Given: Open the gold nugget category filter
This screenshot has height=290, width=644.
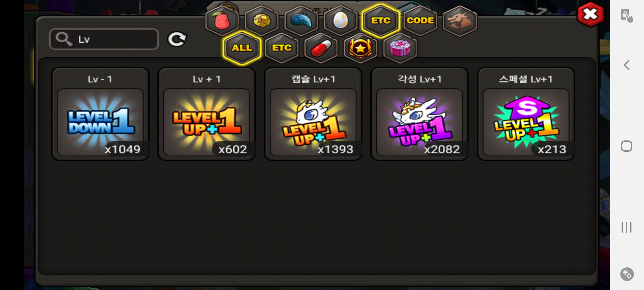Looking at the screenshot, I should tap(262, 20).
